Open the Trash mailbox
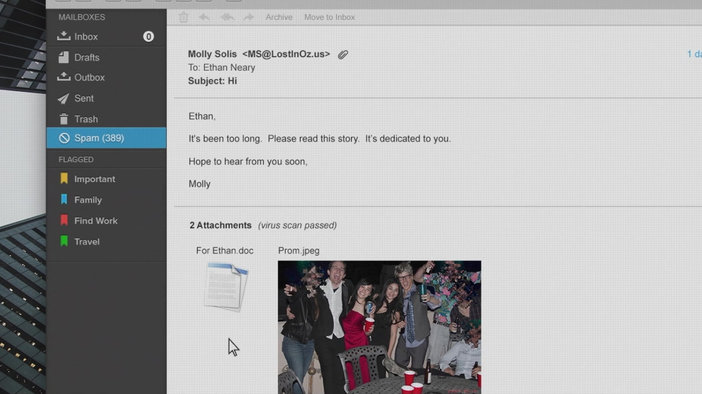Screen dimensions: 702x394 pos(106,119)
